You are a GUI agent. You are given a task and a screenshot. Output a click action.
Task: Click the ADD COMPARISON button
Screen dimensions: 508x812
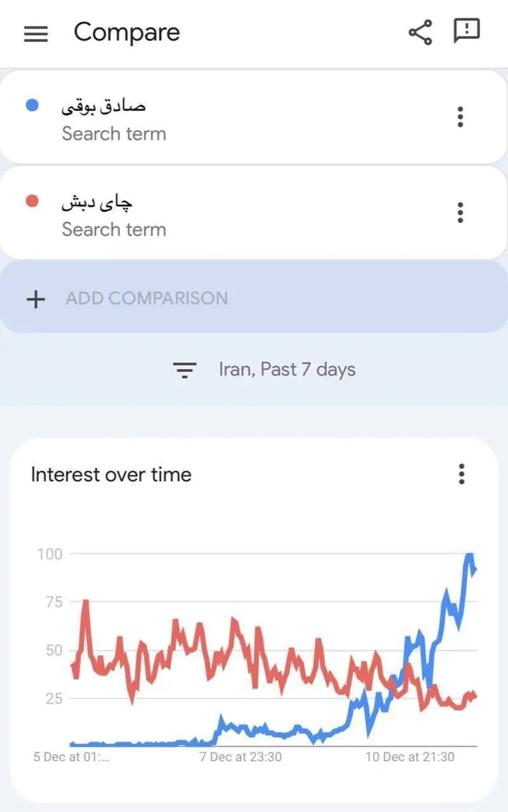147,298
